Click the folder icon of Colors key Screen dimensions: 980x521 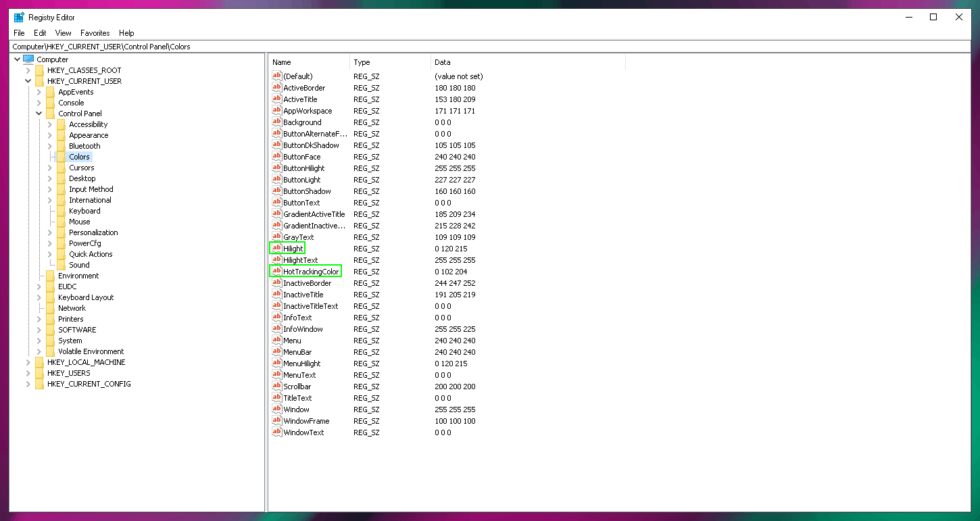tap(62, 157)
